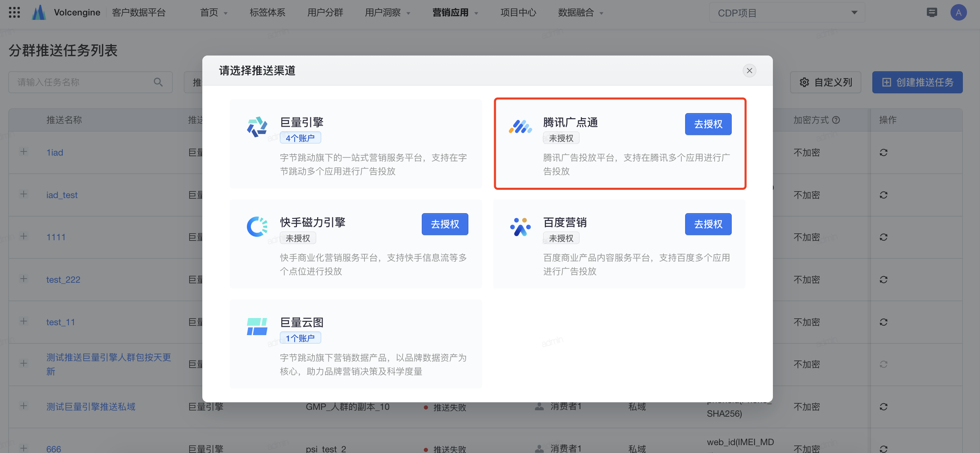
Task: Click GMP_人群的副本_10 cell
Action: click(x=347, y=407)
